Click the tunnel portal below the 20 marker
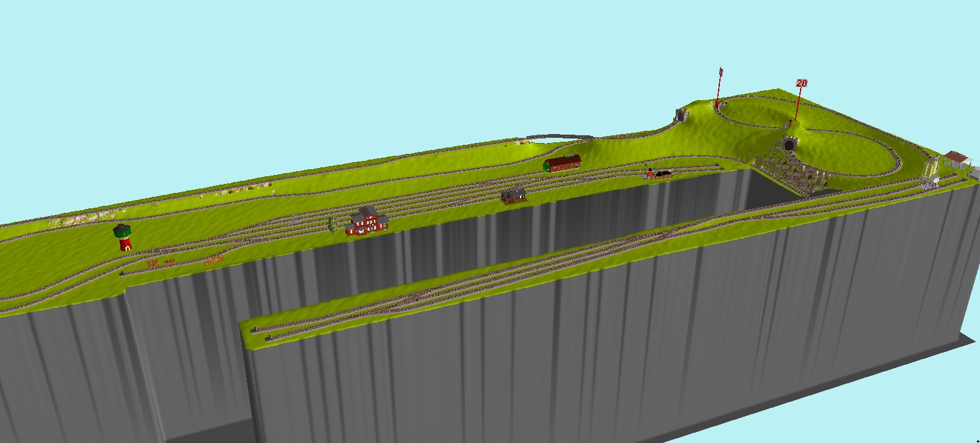The width and height of the screenshot is (980, 443). pos(789,145)
